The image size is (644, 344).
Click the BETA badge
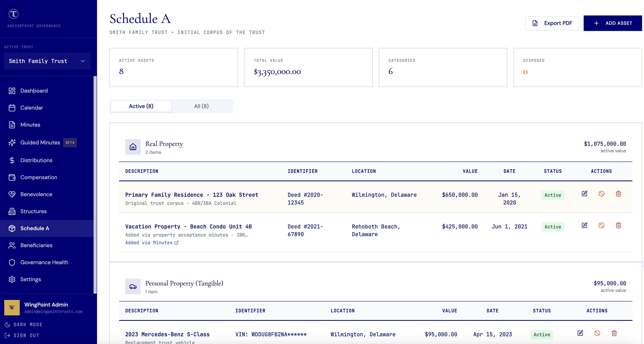coord(70,142)
